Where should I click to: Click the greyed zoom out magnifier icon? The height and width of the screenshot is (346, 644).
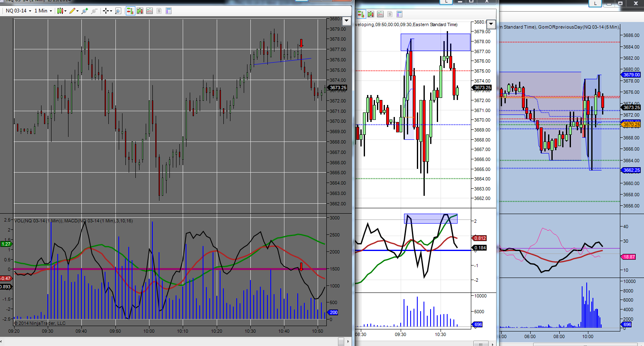coord(94,11)
